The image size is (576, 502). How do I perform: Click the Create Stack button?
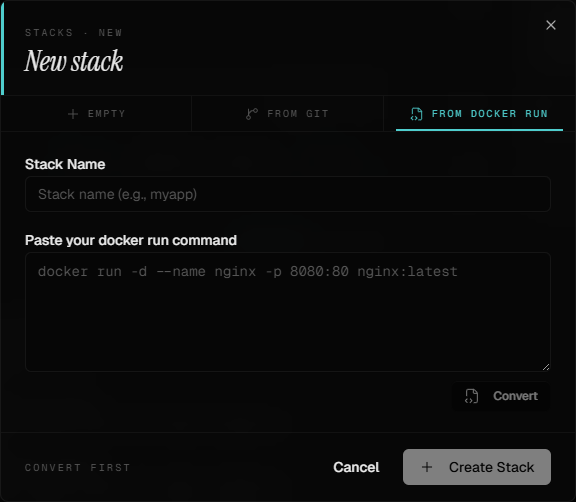[477, 467]
